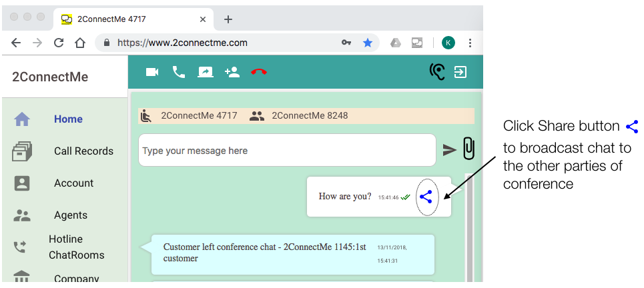Send message with the arrow icon
This screenshot has width=644, height=288.
449,150
